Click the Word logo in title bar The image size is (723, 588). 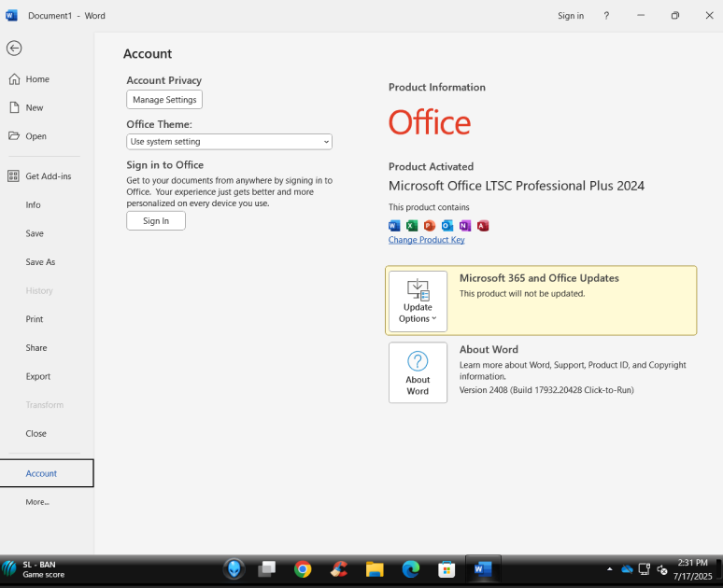(11, 16)
